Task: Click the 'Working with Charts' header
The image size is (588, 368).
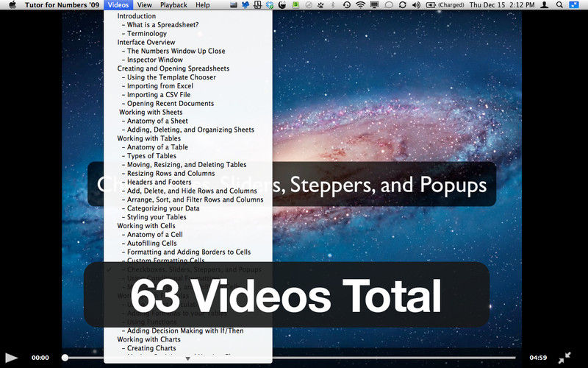Action: pyautogui.click(x=149, y=339)
